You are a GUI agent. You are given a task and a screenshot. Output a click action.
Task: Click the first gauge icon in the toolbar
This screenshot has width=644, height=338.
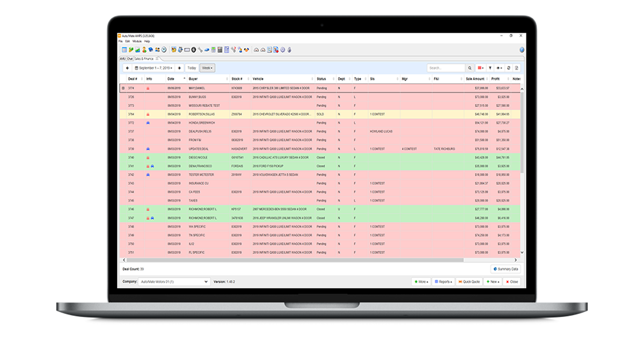(256, 50)
